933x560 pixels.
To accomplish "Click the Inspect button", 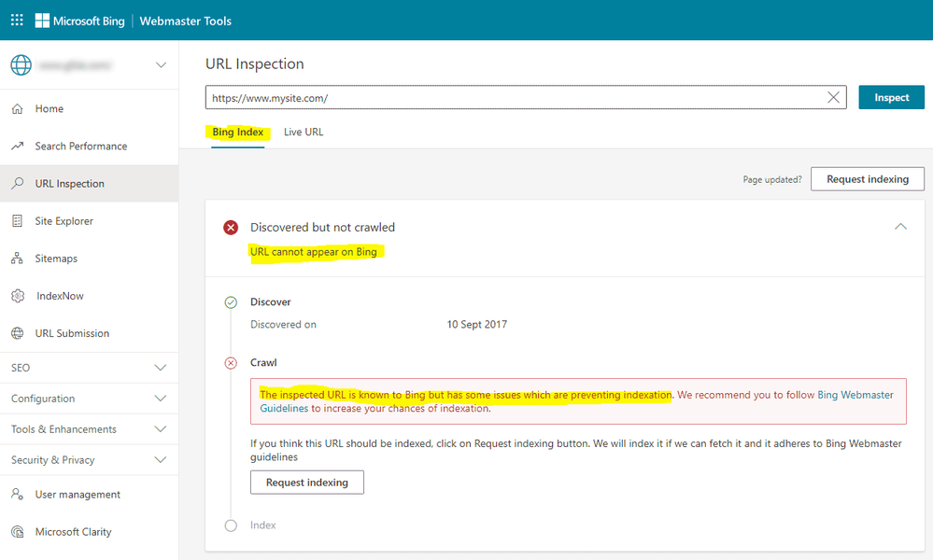I will pyautogui.click(x=891, y=97).
